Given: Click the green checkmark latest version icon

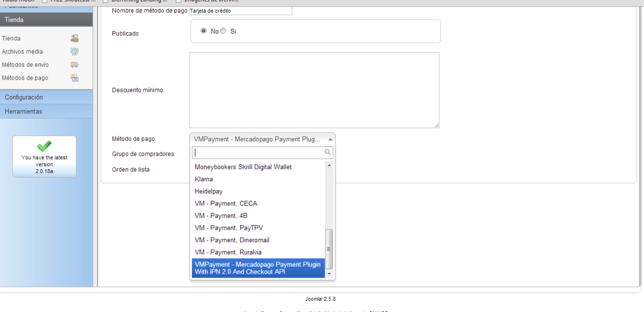Looking at the screenshot, I should coord(44,146).
